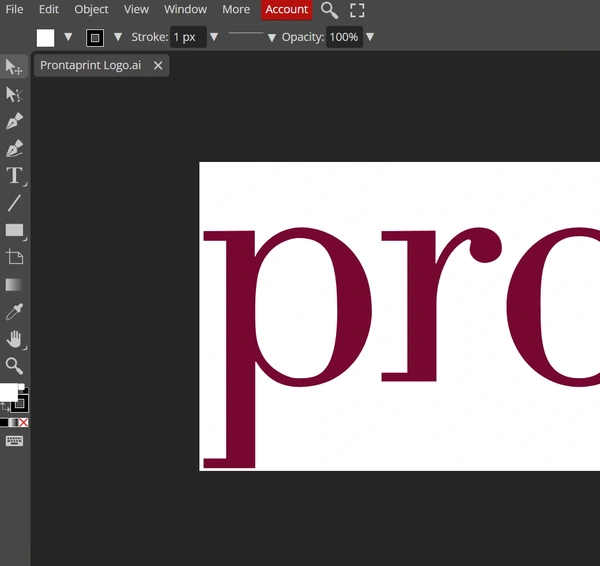This screenshot has height=566, width=600.
Task: Open the Edit menu
Action: 49,9
